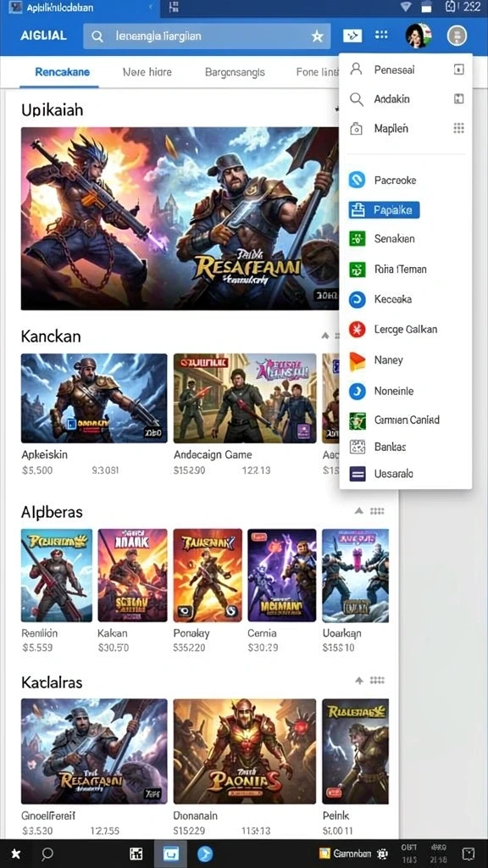The height and width of the screenshot is (868, 488).
Task: Collapse the Kaclalras section arrow
Action: [359, 681]
